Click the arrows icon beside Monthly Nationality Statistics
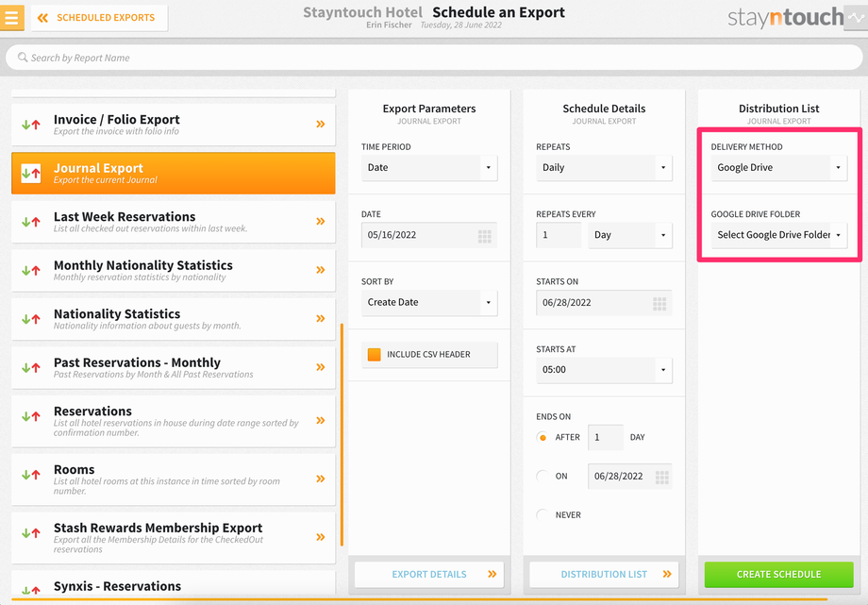Image resolution: width=868 pixels, height=605 pixels. point(31,270)
